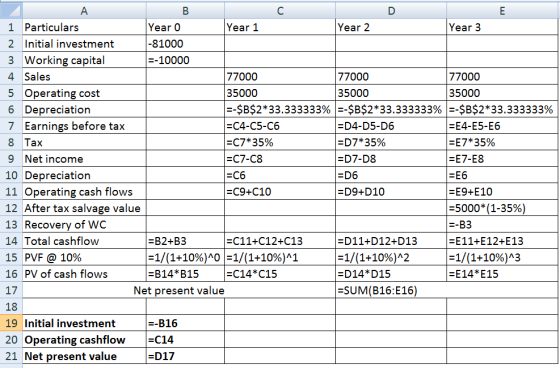Image resolution: width=560 pixels, height=368 pixels.
Task: Click the select-all corner triangle
Action: pos(11,11)
